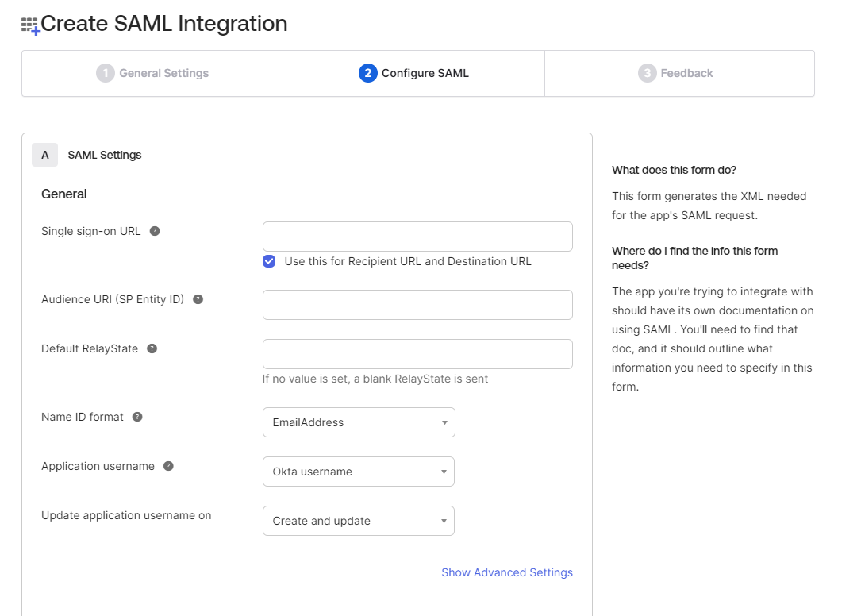
Task: Focus the Single sign-on URL field
Action: [x=418, y=237]
